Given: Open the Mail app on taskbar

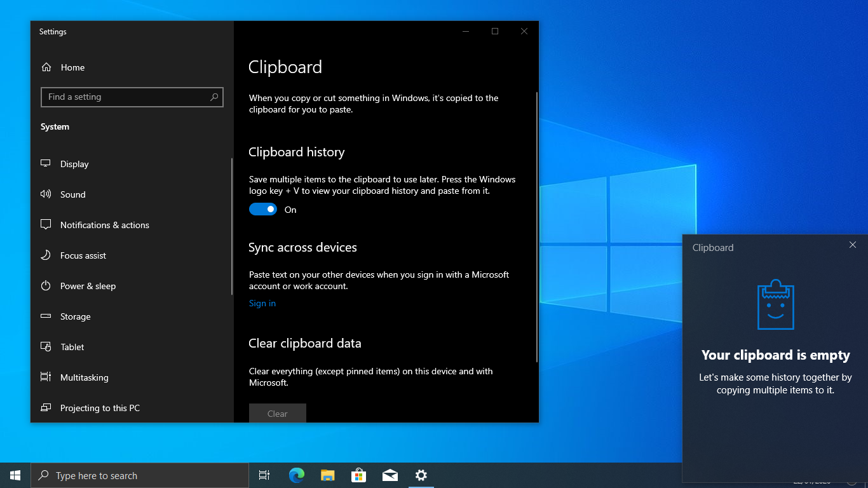Looking at the screenshot, I should pos(390,475).
